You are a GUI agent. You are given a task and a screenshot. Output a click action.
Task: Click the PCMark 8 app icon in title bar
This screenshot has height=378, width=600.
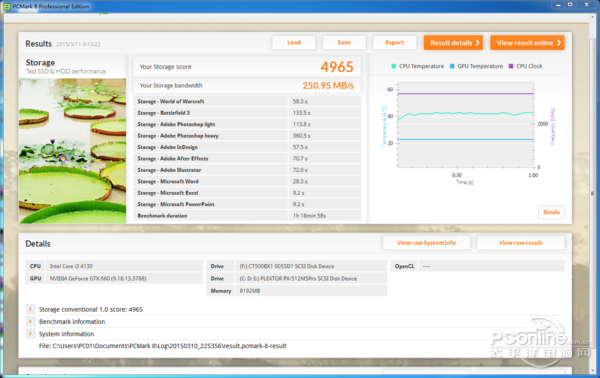(7, 6)
